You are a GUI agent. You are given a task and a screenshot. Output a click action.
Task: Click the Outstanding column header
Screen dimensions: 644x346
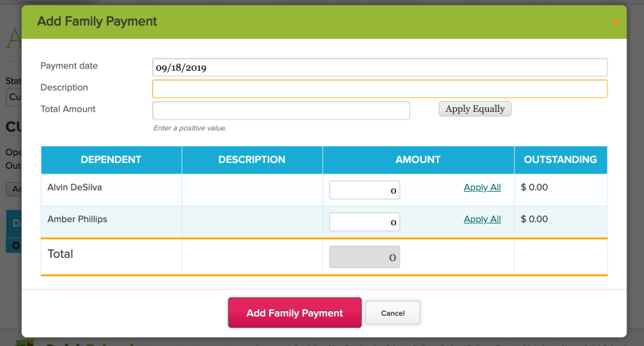coord(560,160)
